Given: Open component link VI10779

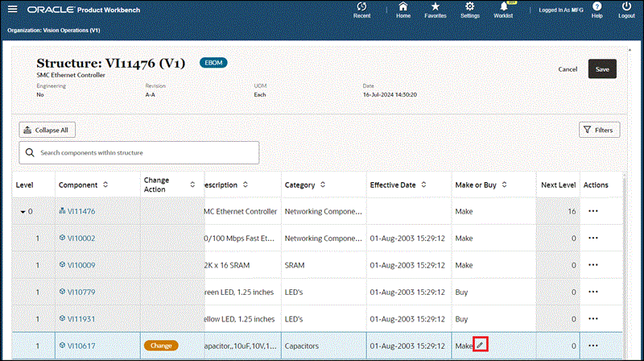Looking at the screenshot, I should pyautogui.click(x=81, y=293).
